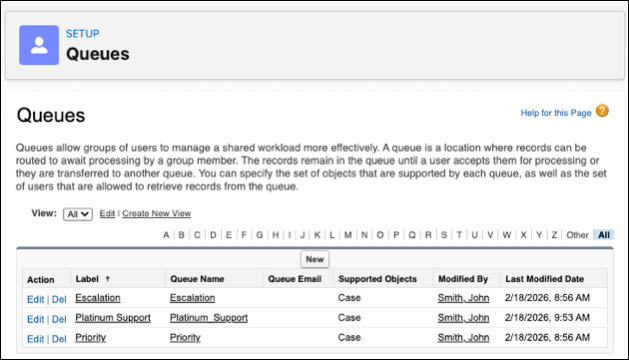
Task: Delete the Priority queue
Action: pos(59,339)
